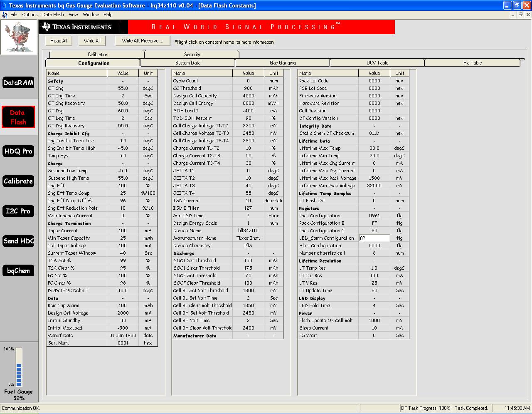Select the Sleep Current value 10

[x=374, y=328]
